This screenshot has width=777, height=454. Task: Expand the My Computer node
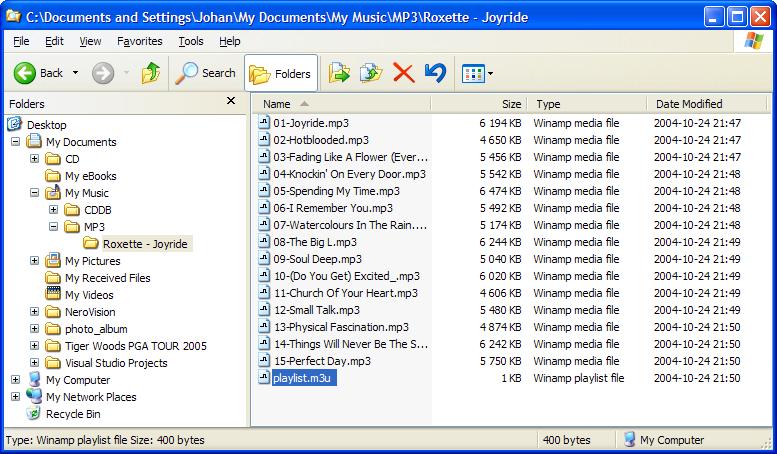click(x=15, y=380)
